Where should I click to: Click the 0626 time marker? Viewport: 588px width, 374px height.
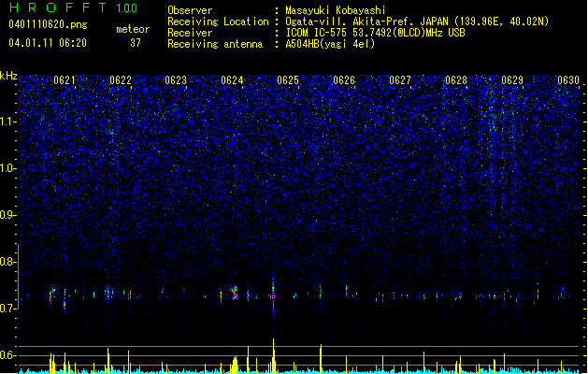click(x=344, y=80)
